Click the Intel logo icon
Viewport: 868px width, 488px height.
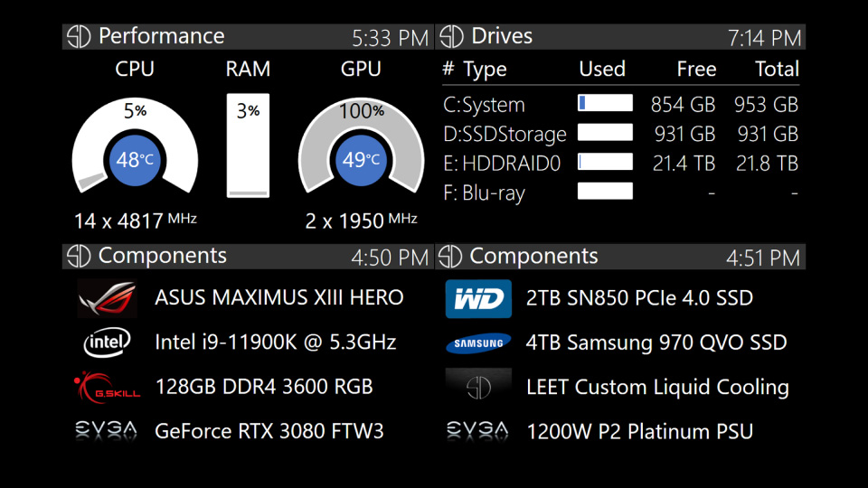[x=107, y=343]
